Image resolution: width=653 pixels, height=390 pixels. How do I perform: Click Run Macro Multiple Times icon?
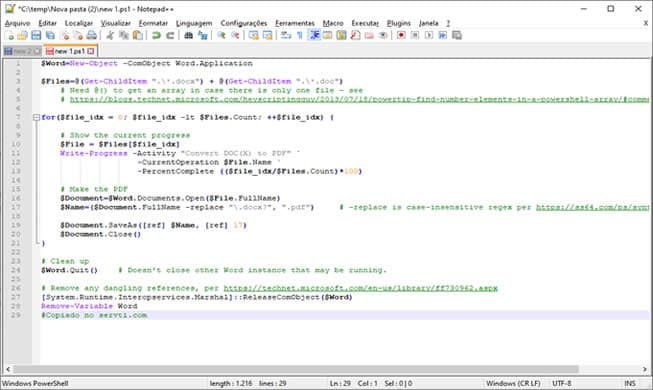pyautogui.click(x=443, y=35)
